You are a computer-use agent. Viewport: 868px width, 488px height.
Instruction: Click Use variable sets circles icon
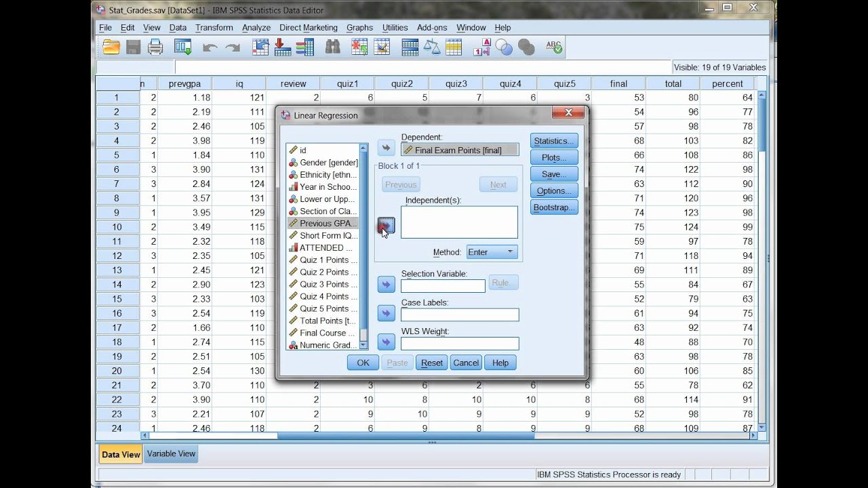(x=504, y=47)
